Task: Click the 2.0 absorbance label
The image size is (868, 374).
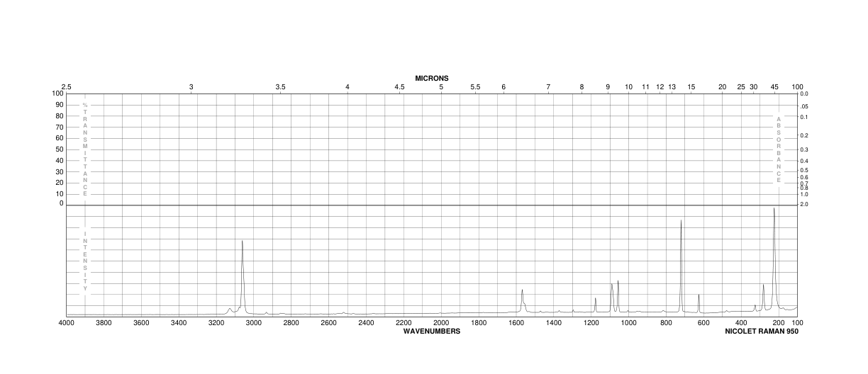Action: (x=803, y=204)
